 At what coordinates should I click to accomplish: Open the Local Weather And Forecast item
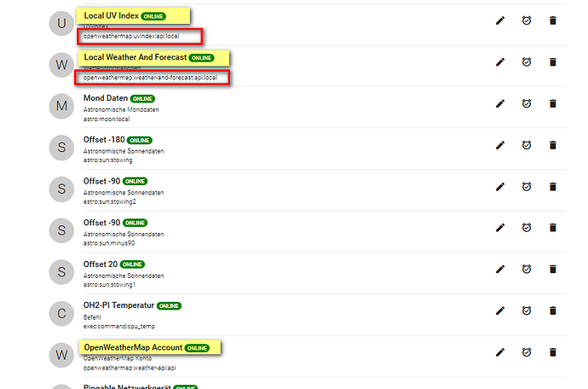[135, 57]
